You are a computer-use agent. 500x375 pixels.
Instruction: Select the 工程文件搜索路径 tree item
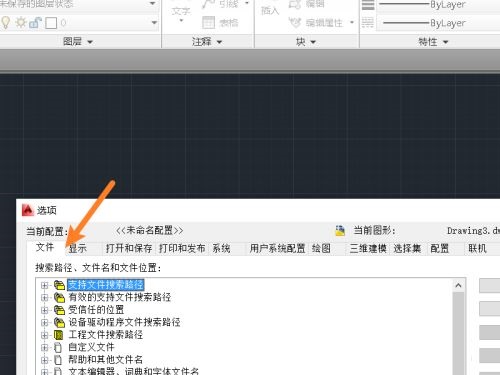click(x=106, y=334)
